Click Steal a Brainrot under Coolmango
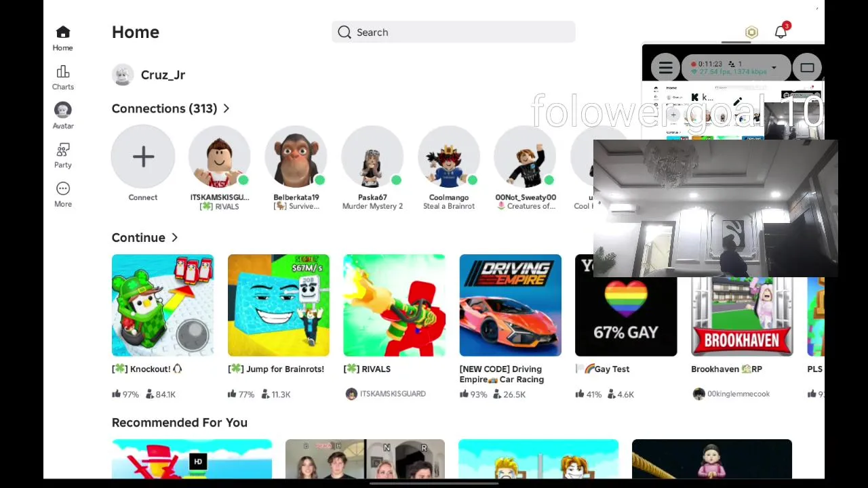868x488 pixels. (449, 206)
